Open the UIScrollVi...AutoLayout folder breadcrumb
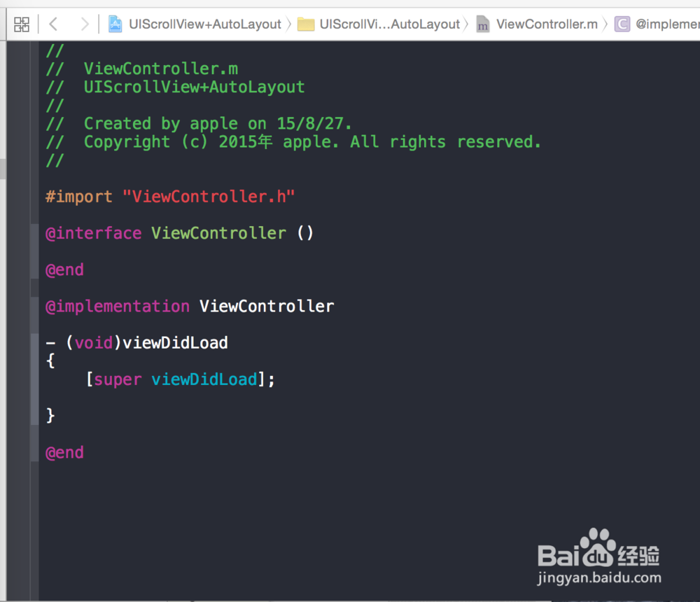700x602 pixels. pyautogui.click(x=390, y=24)
